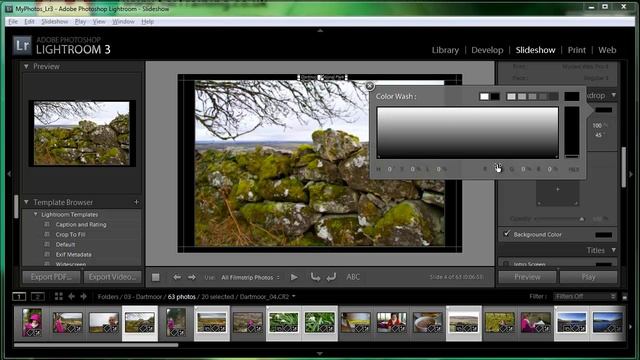
Task: Switch to the Library module
Action: (x=445, y=50)
